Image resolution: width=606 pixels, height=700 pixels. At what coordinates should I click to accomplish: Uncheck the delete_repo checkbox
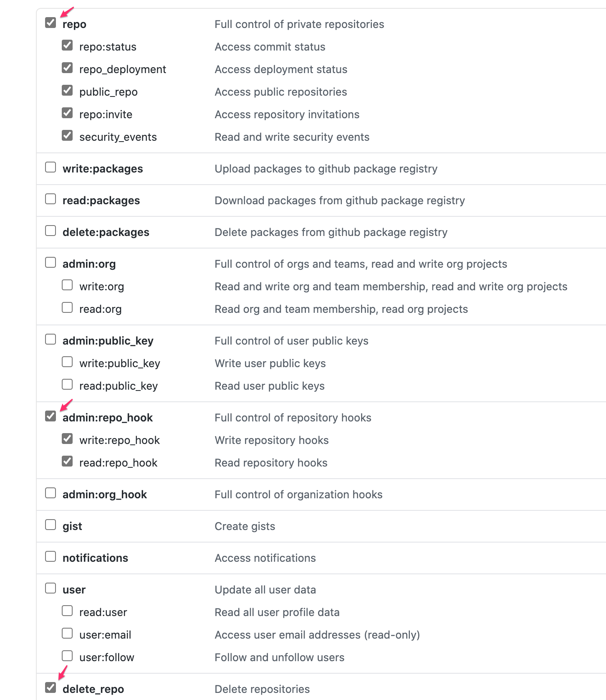[x=50, y=687]
